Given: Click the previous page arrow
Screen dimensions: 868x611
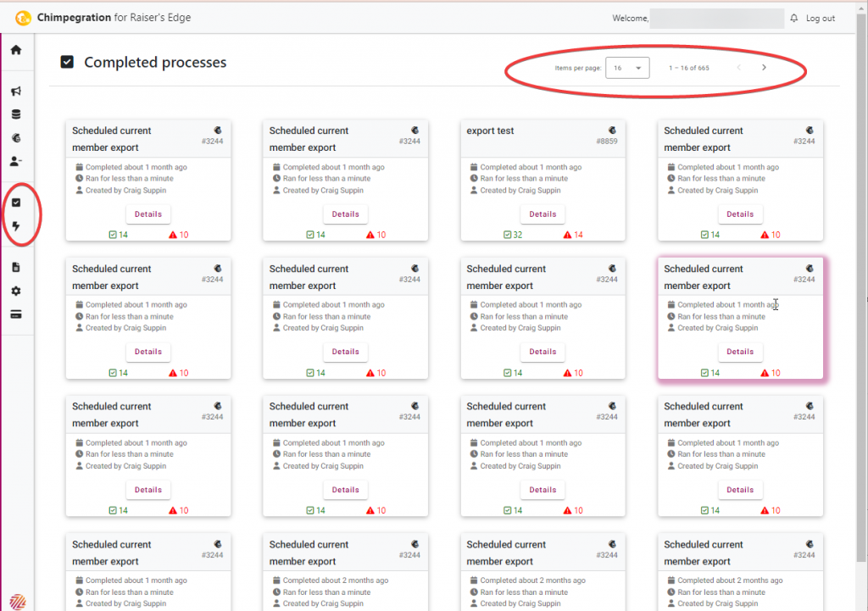Looking at the screenshot, I should point(738,68).
